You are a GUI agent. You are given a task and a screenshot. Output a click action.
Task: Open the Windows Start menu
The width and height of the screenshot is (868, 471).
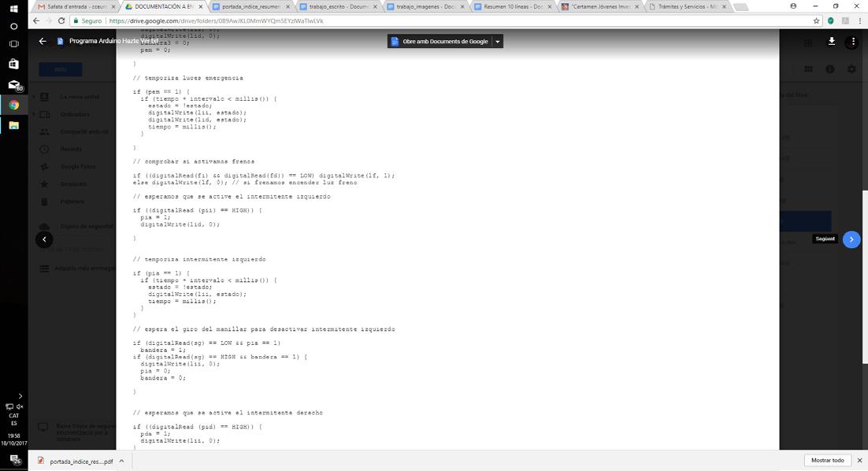14,9
